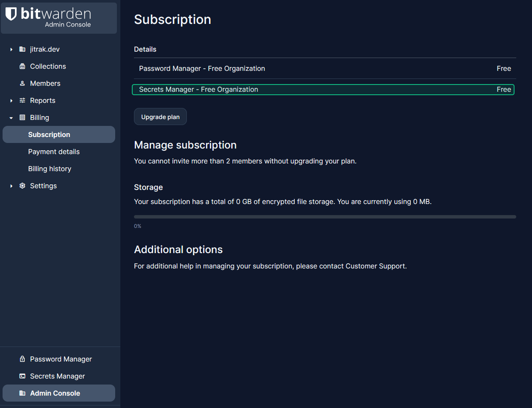Click the Billing list icon

click(22, 118)
